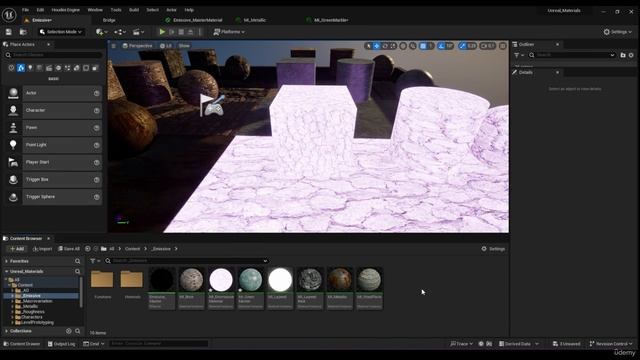
Task: Open the Content Browser filter icon
Action: (95, 261)
